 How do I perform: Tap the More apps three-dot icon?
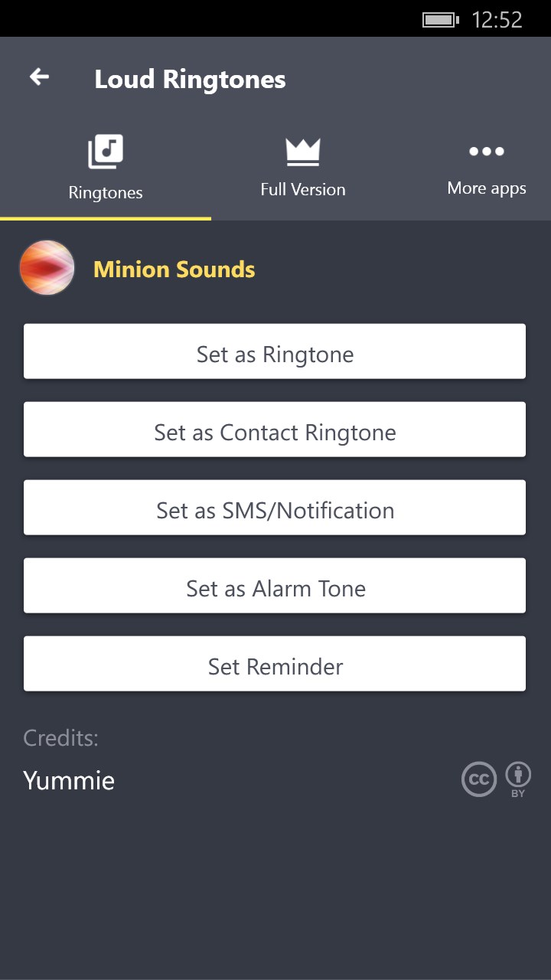(487, 152)
